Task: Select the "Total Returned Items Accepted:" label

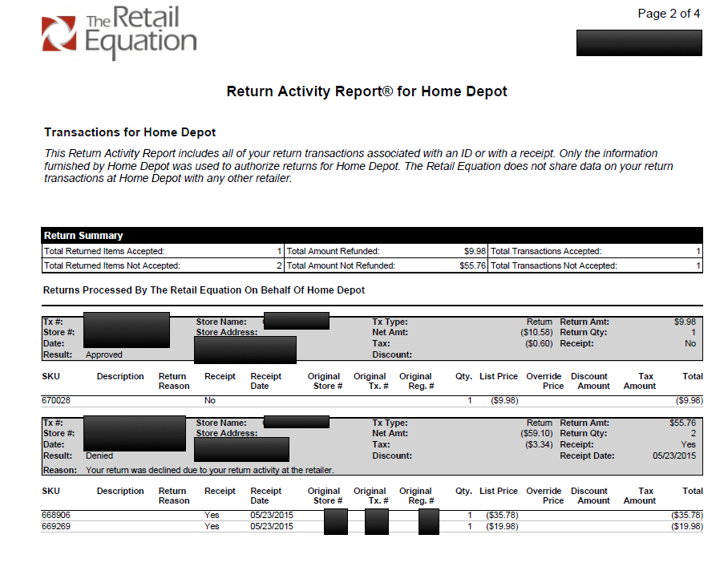Action: pos(104,251)
